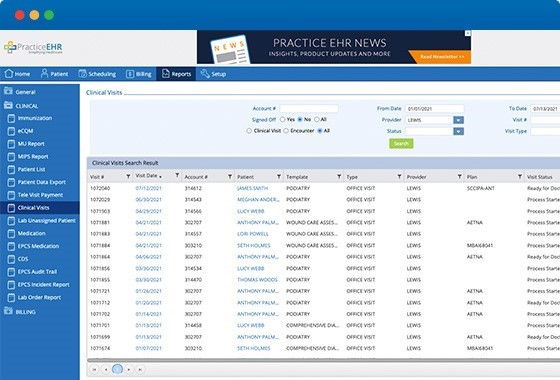Open Patient column filter

(x=279, y=176)
